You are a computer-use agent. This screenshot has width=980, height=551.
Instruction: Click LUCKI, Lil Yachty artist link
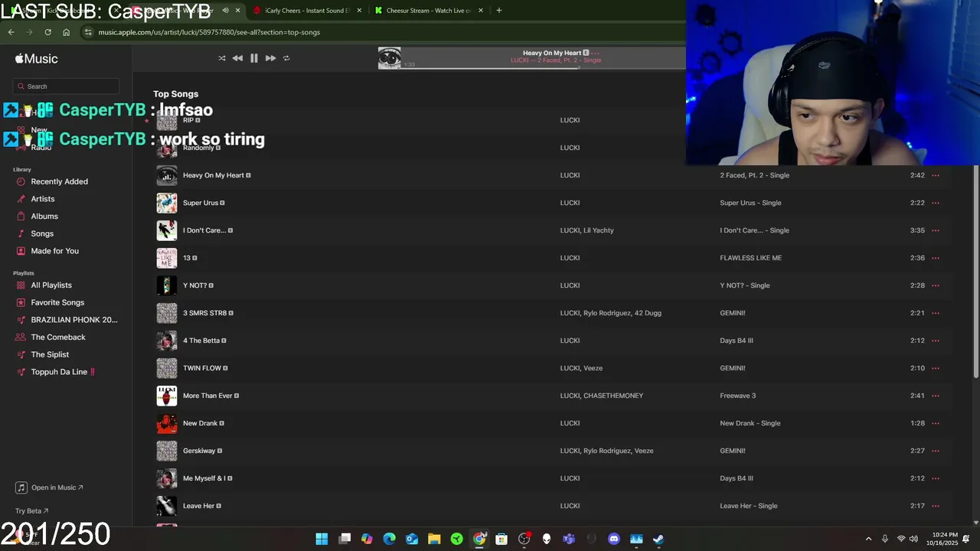(x=586, y=230)
